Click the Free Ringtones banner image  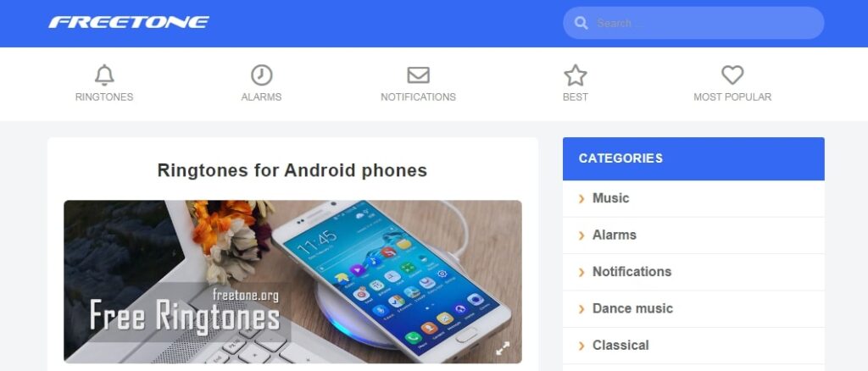point(292,281)
